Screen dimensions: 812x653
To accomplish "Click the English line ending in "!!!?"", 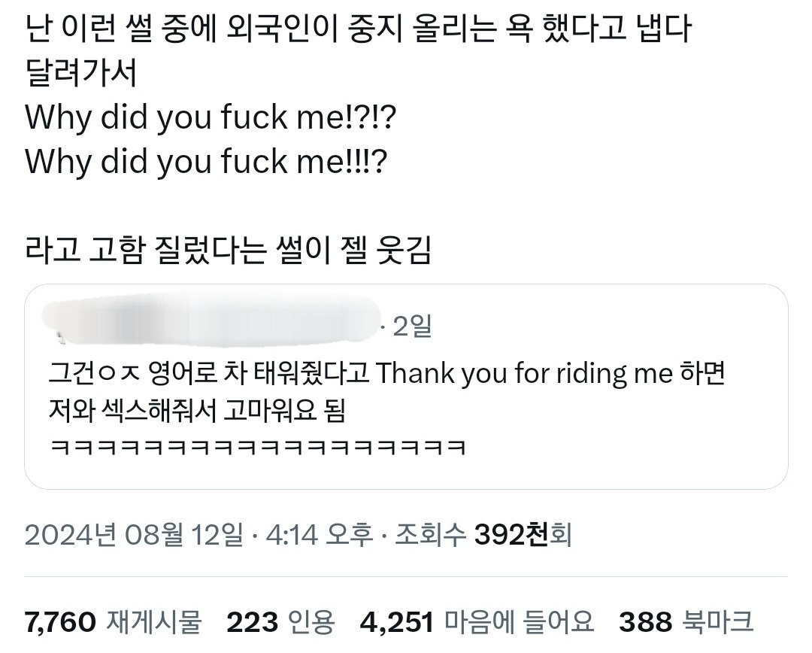I will pos(207,161).
